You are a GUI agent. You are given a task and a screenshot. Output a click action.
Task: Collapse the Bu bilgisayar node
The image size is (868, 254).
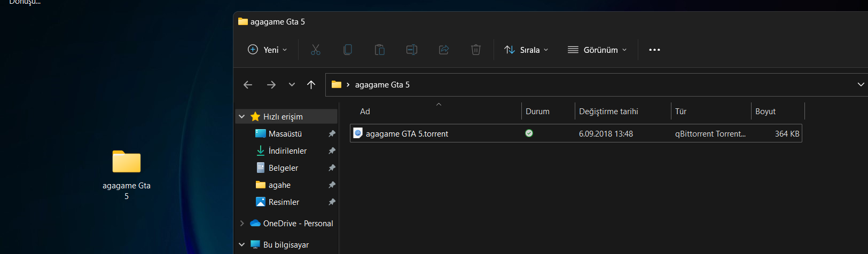[242, 244]
